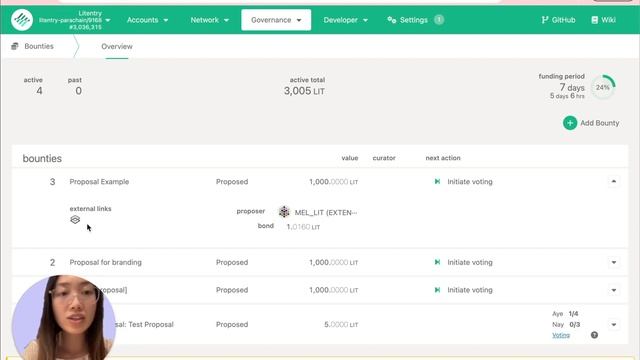Click the bond 1.0160 LIT value
Screen dimensions: 640x360
[303, 227]
